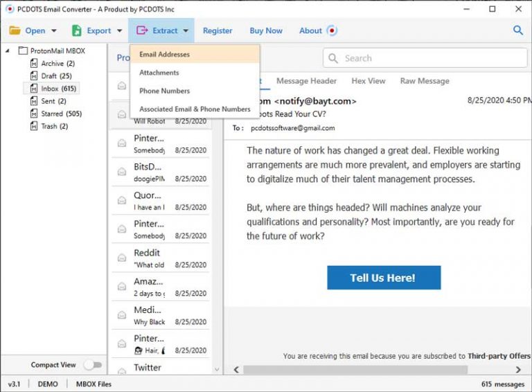Screen dimensions: 532x392
Task: Choose Phone Numbers from Extract menu
Action: click(195, 91)
